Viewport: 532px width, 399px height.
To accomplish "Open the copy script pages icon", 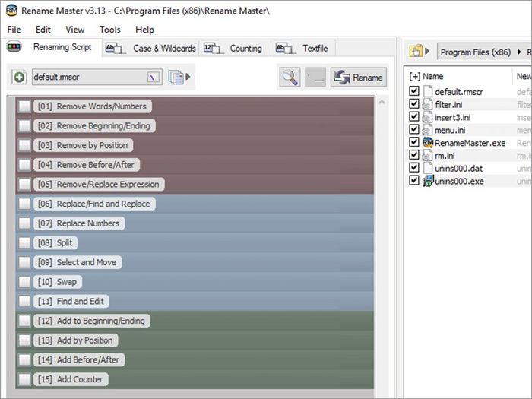I will click(x=176, y=77).
